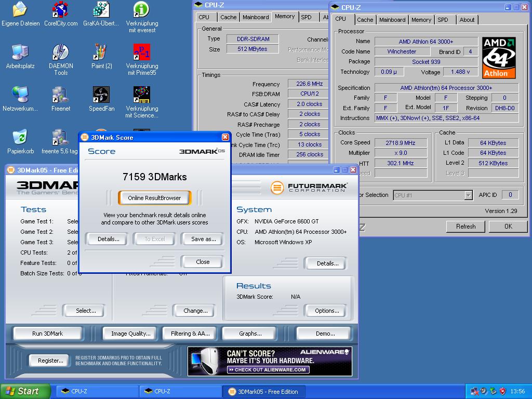The width and height of the screenshot is (532, 399).
Task: Click the system clock 13:56
Action: [517, 391]
